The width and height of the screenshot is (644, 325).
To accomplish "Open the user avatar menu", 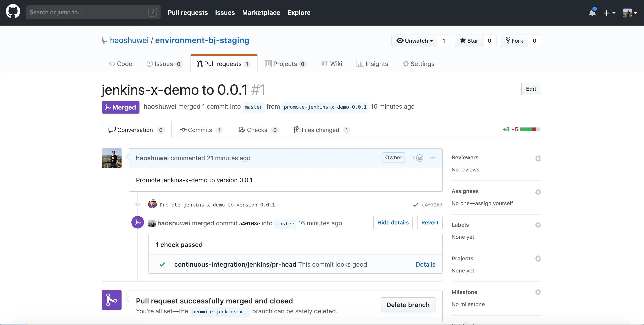I will [629, 13].
